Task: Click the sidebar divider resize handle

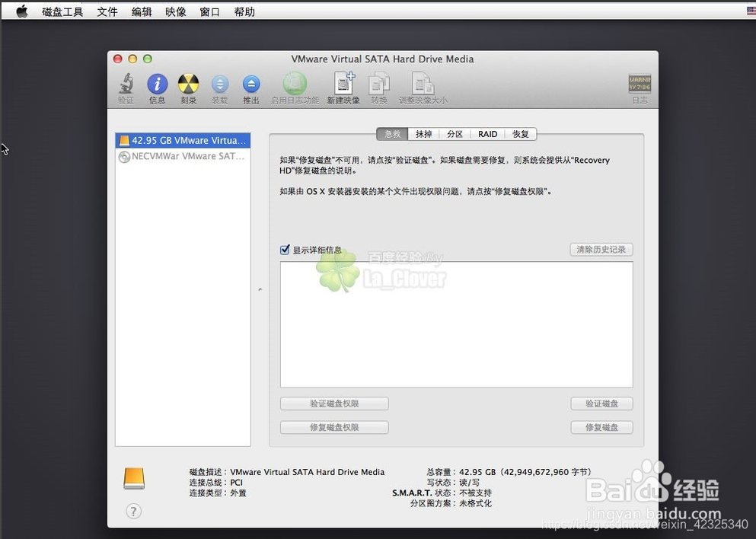Action: [x=260, y=290]
